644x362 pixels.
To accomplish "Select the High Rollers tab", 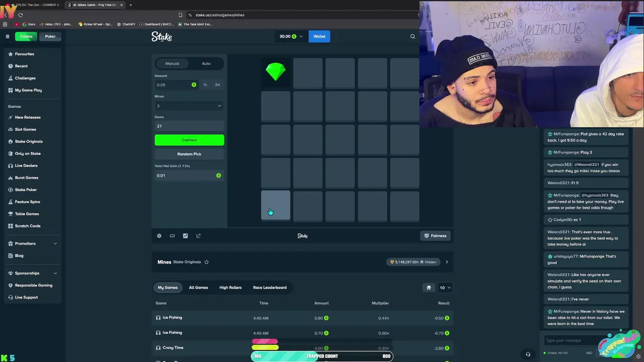I will coord(230,288).
